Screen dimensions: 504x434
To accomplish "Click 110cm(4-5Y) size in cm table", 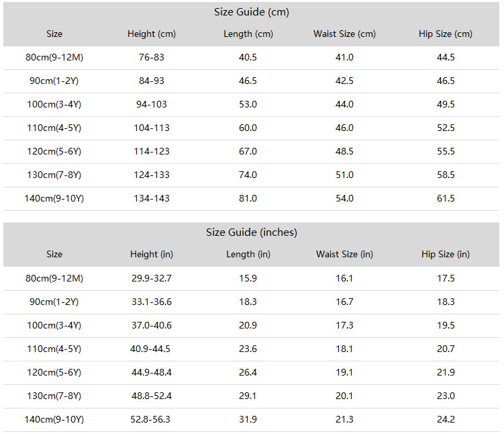I will click(x=54, y=128).
